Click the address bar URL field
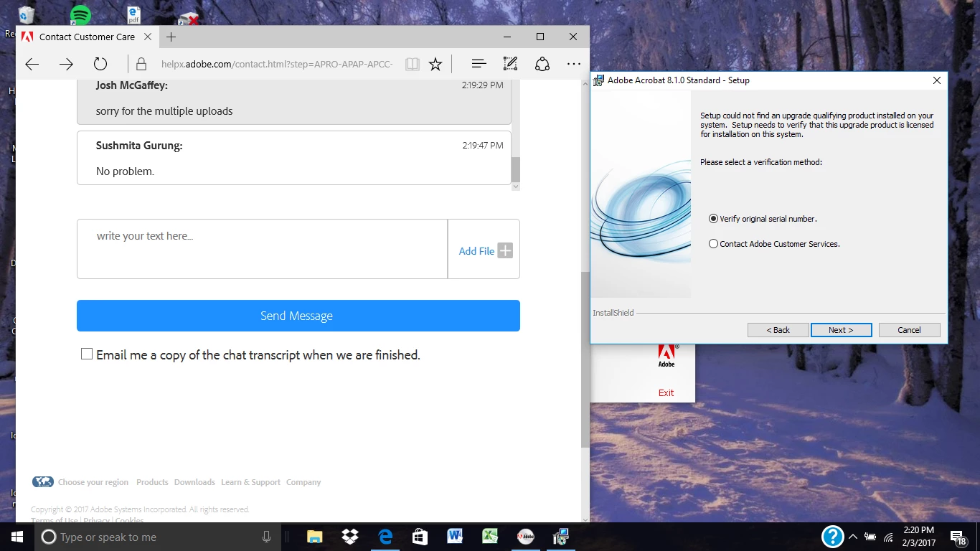Viewport: 980px width, 551px height. tap(276, 65)
